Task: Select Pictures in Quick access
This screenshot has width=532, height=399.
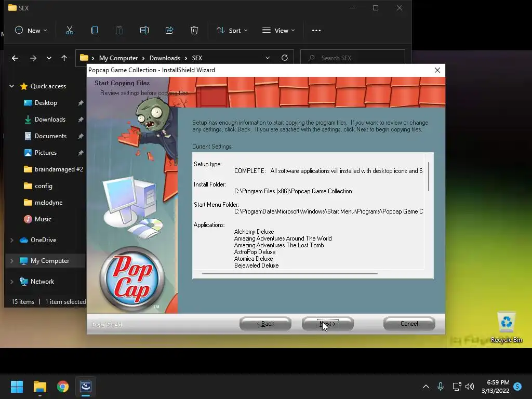Action: pyautogui.click(x=46, y=152)
